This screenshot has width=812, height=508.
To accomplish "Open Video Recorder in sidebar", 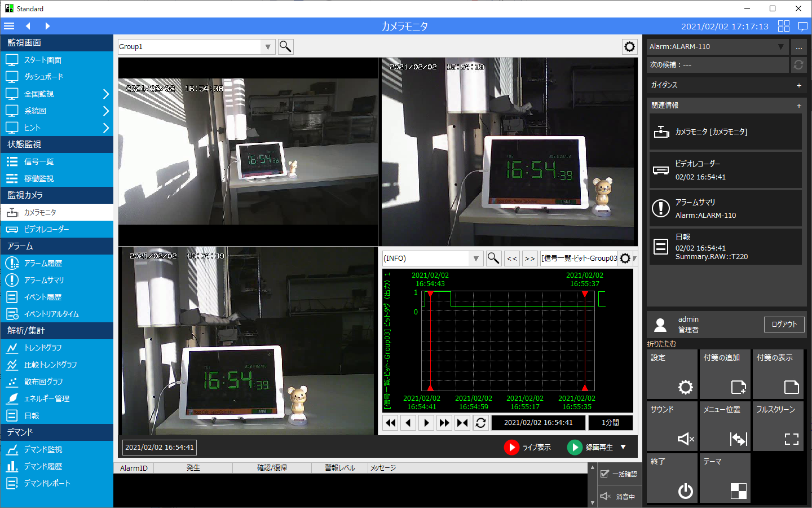I will point(46,229).
